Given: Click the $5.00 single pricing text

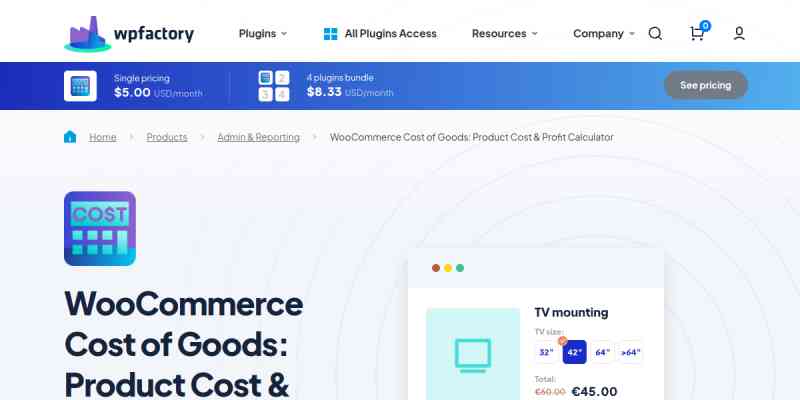Looking at the screenshot, I should coord(132,92).
